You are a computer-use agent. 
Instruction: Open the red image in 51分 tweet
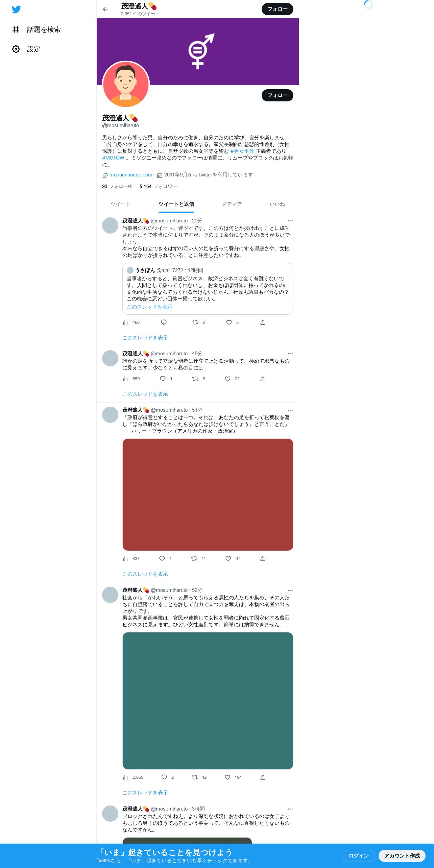pyautogui.click(x=208, y=495)
